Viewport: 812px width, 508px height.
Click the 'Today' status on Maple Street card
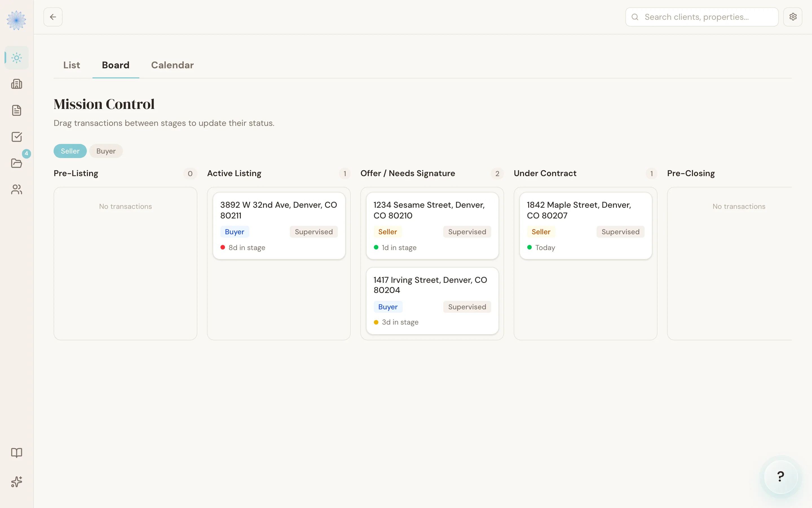[x=545, y=248]
